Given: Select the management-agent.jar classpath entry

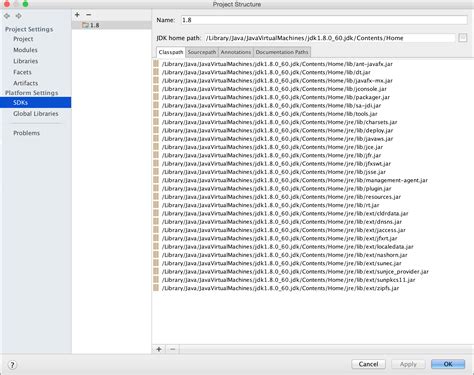Looking at the screenshot, I should click(295, 180).
